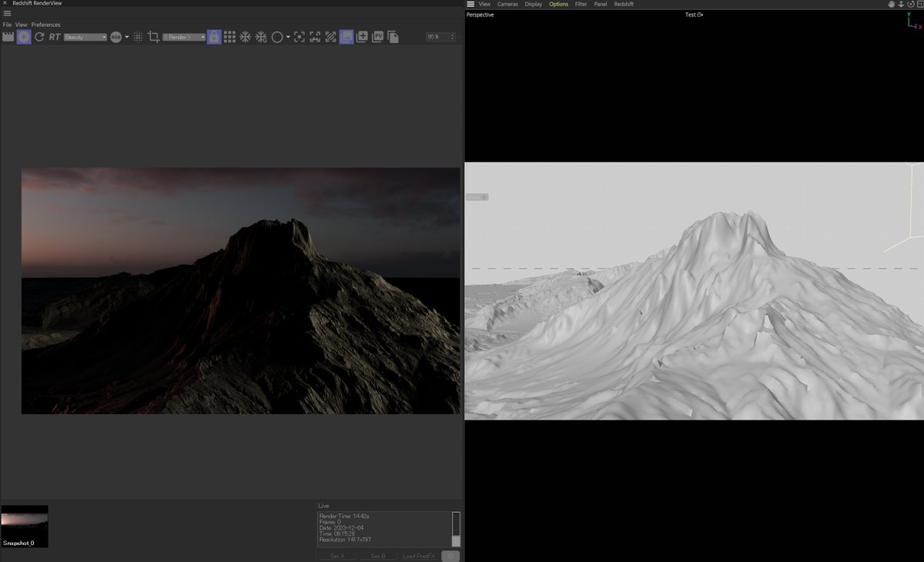
Task: Open the highlighted Options menu
Action: 559,4
